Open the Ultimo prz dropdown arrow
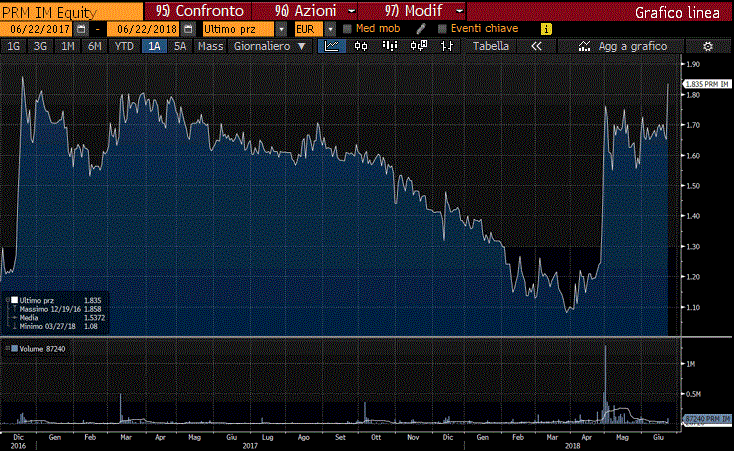The width and height of the screenshot is (734, 451). [281, 29]
